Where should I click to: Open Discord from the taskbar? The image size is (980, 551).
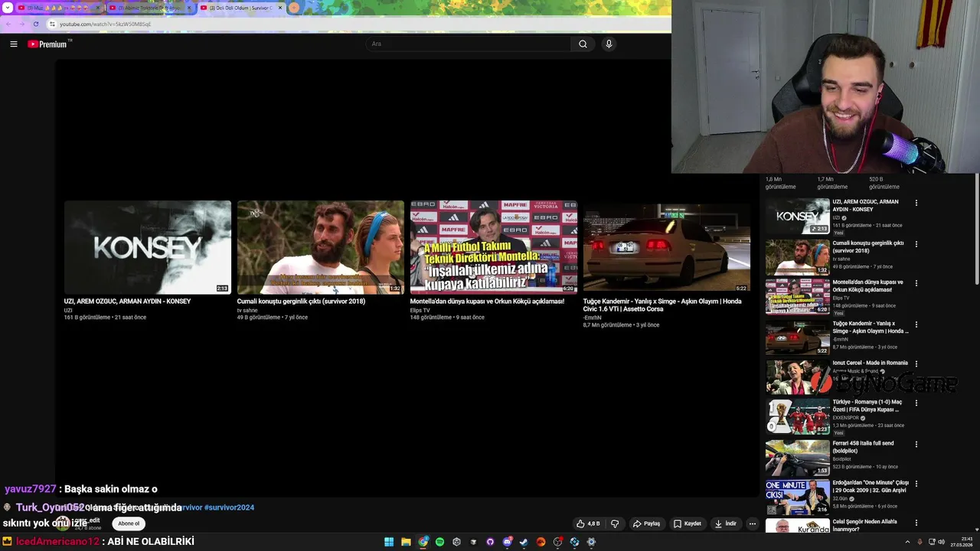(507, 542)
